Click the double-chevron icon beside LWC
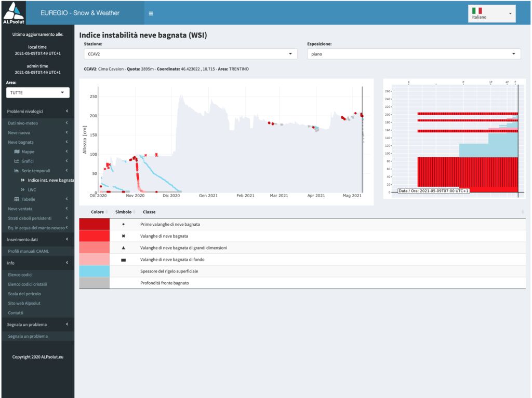This screenshot has height=398, width=532. click(23, 190)
